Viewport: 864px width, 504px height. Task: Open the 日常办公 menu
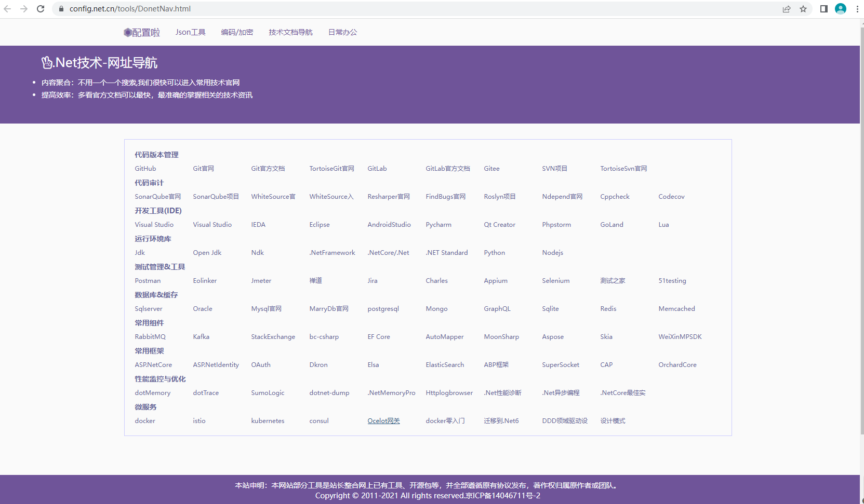(342, 32)
